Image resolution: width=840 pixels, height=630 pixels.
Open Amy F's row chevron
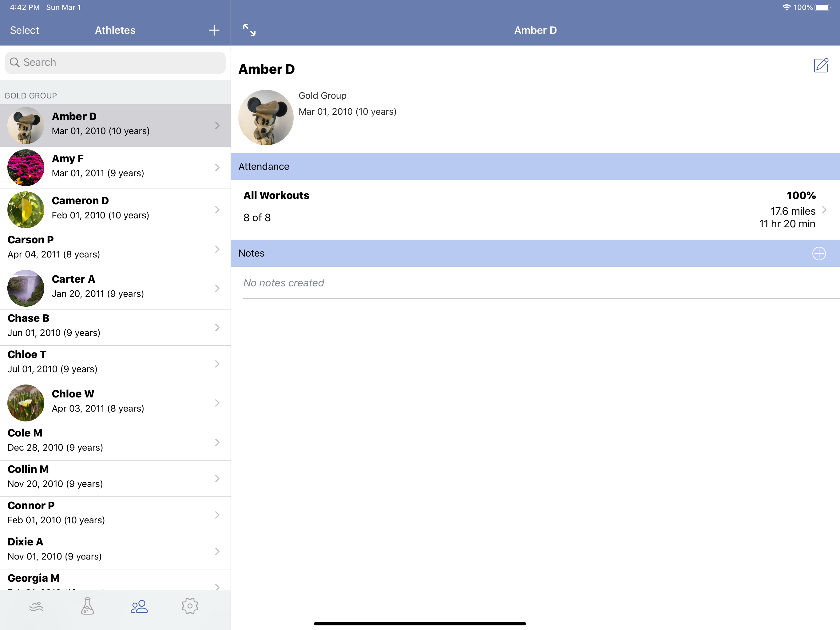pos(217,168)
